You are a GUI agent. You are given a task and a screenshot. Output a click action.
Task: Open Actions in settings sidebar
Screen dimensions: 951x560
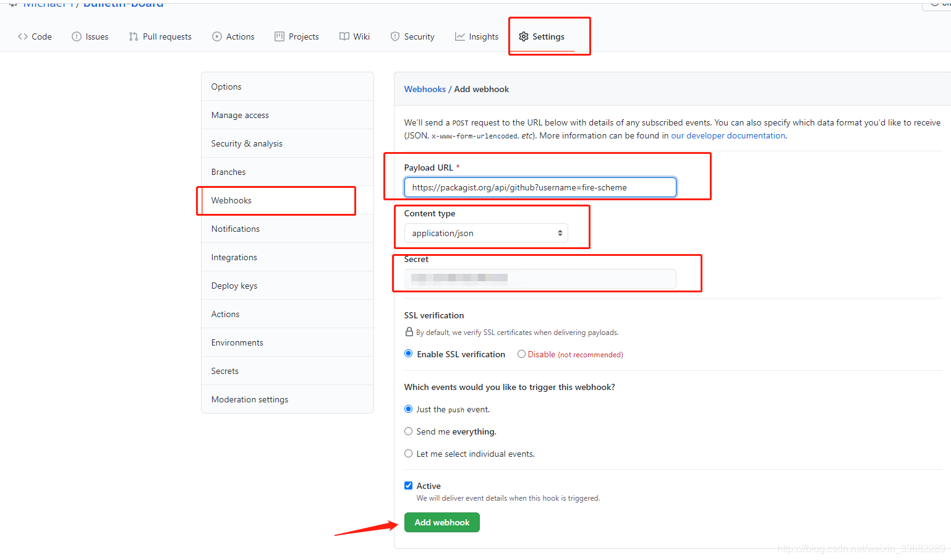click(x=288, y=314)
